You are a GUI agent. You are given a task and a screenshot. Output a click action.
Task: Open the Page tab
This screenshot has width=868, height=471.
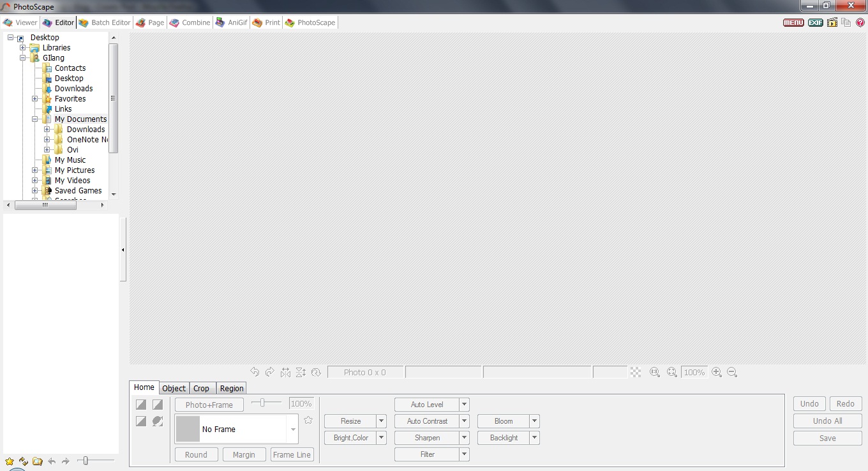[150, 22]
